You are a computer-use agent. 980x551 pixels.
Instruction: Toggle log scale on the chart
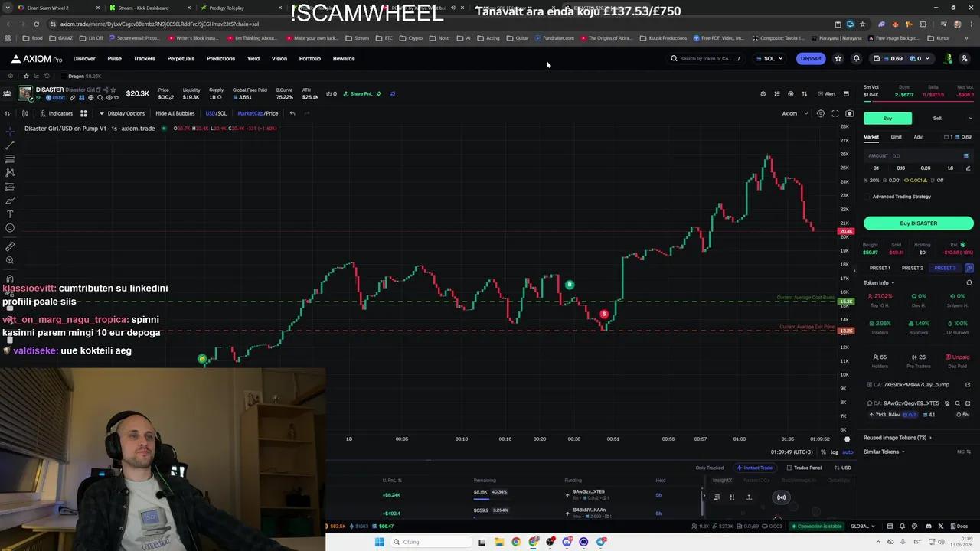tap(835, 452)
